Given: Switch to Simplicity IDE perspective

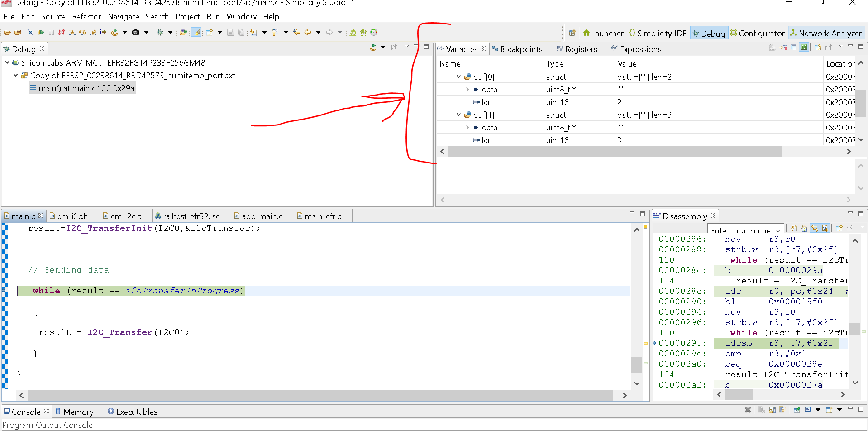Looking at the screenshot, I should (x=658, y=33).
